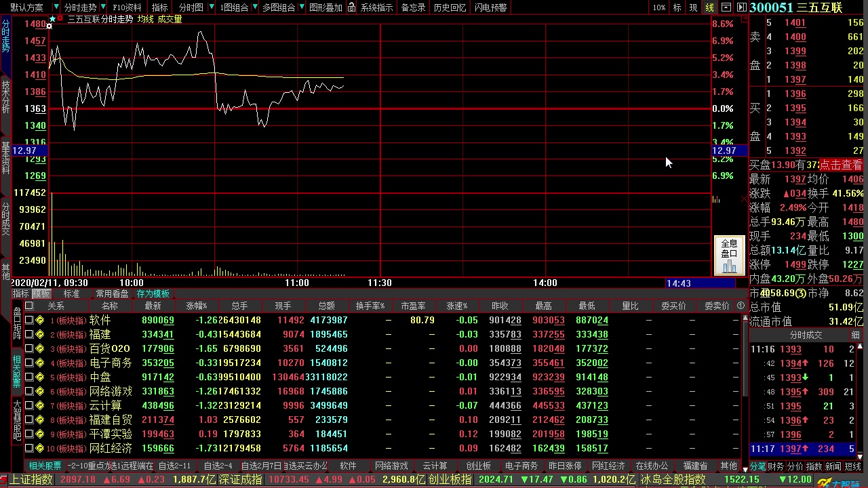Image resolution: width=868 pixels, height=488 pixels.
Task: Open the 多图组合 dropdown arrow
Action: click(x=301, y=7)
